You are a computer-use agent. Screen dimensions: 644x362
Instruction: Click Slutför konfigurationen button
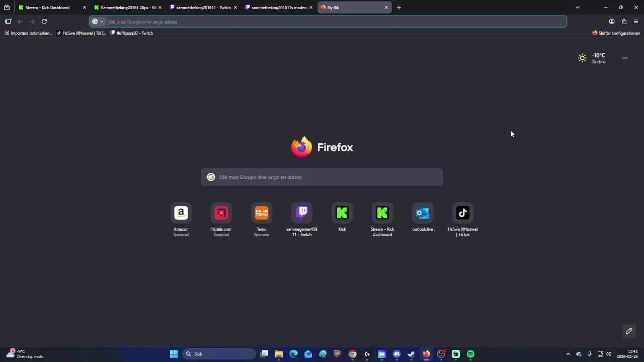616,33
